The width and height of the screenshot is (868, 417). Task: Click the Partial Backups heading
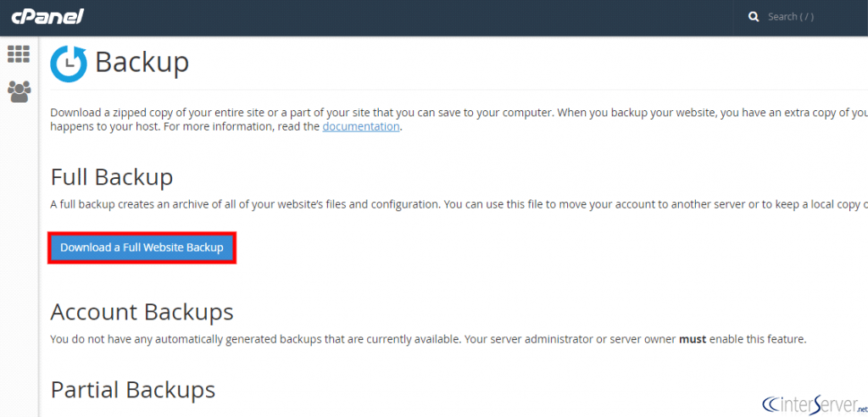click(133, 389)
